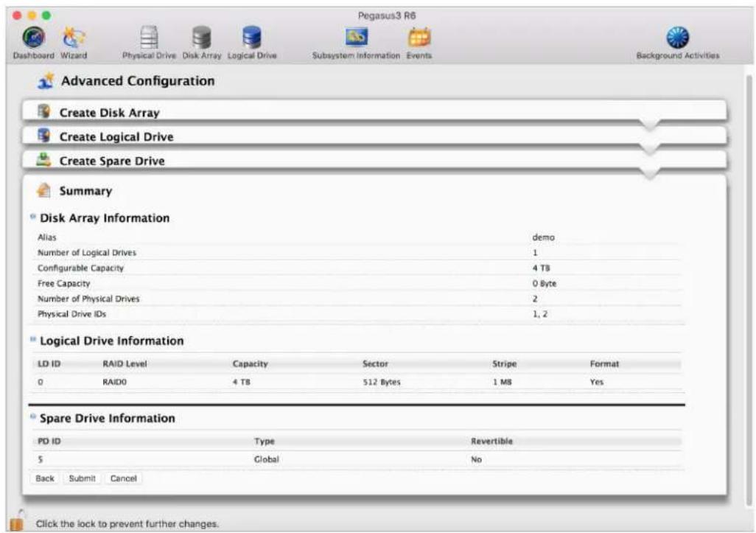The image size is (756, 533).
Task: Click the Free Capacity 0 Byte value
Action: [545, 284]
